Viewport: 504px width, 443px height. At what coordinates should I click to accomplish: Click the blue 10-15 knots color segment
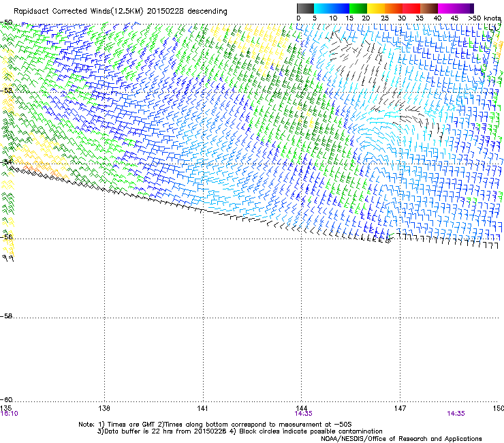point(341,8)
